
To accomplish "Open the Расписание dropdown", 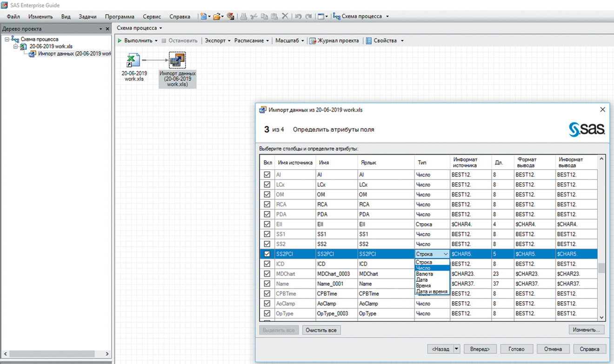I will [x=252, y=41].
